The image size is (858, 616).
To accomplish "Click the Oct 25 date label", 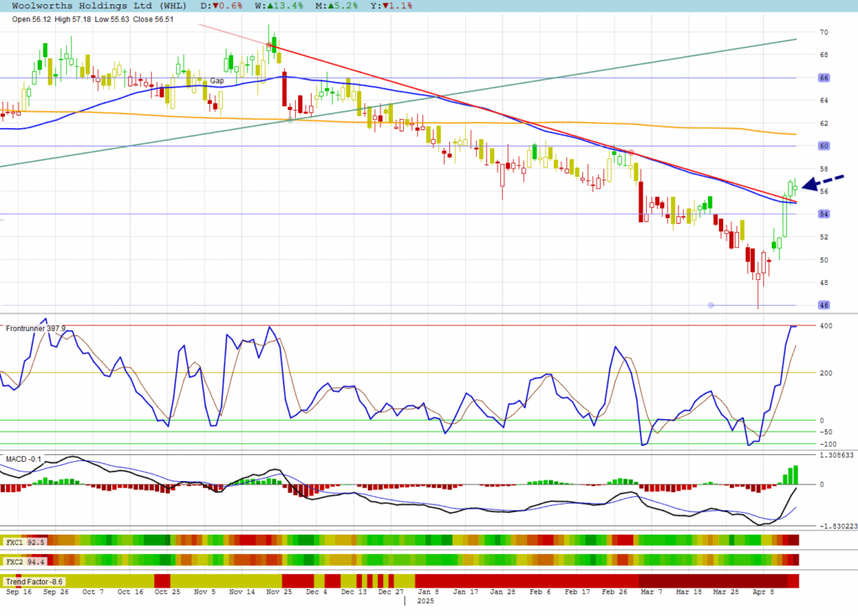I will click(x=168, y=592).
